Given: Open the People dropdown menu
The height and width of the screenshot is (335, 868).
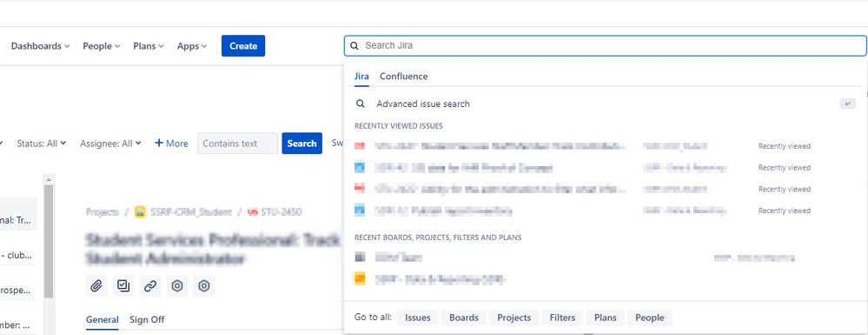Looking at the screenshot, I should tap(102, 46).
